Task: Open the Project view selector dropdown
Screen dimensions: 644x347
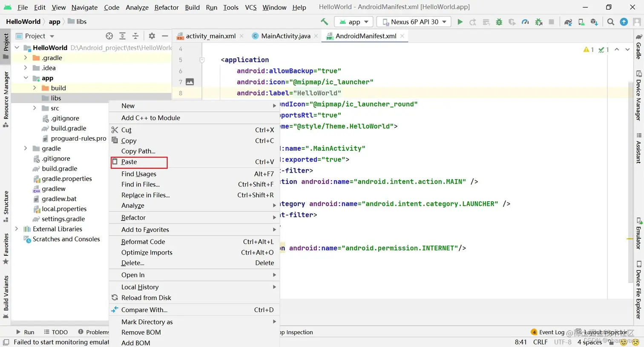Action: 35,36
